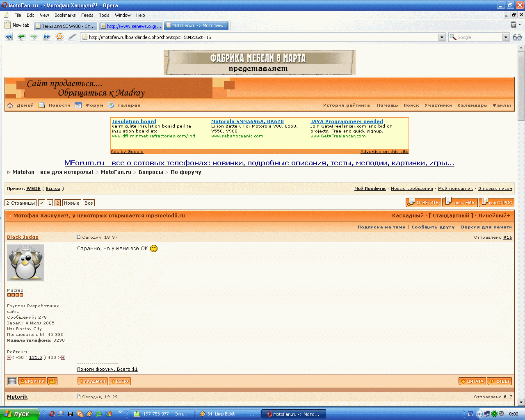525x420 pixels.
Task: Click the ВВЕРХ button under post
Action: pos(120,381)
